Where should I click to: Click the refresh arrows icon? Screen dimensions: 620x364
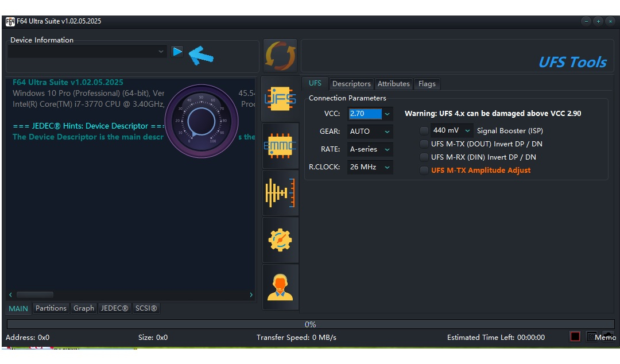[280, 56]
